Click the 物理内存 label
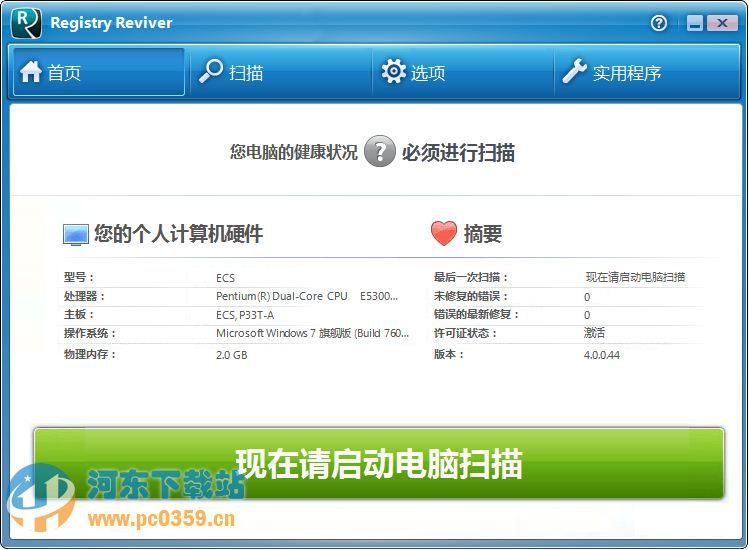This screenshot has height=550, width=749. point(90,354)
